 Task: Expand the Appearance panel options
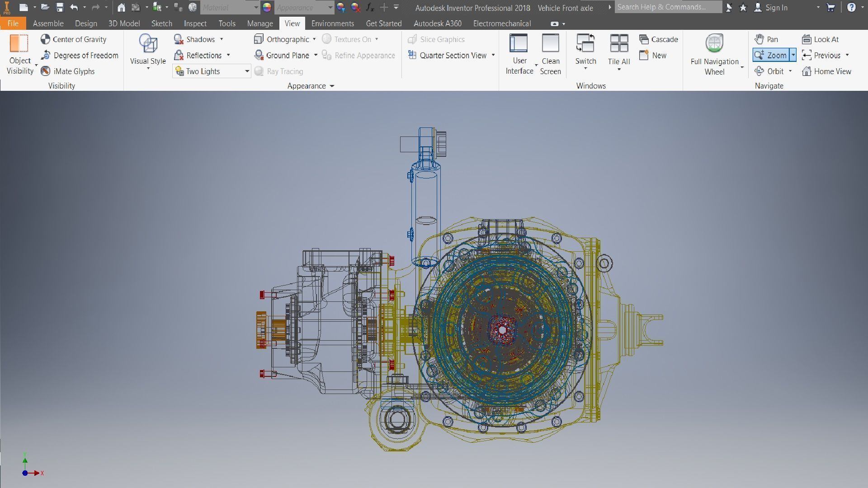332,86
